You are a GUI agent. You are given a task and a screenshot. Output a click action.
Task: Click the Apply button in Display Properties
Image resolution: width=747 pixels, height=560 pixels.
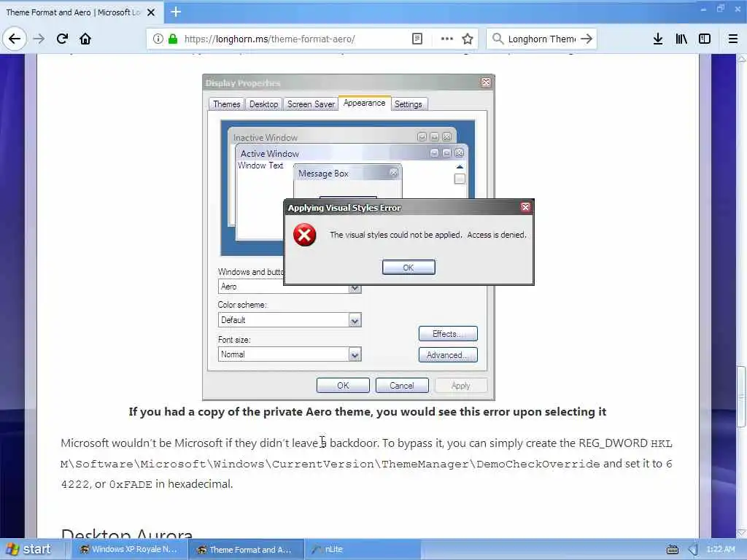tap(461, 386)
